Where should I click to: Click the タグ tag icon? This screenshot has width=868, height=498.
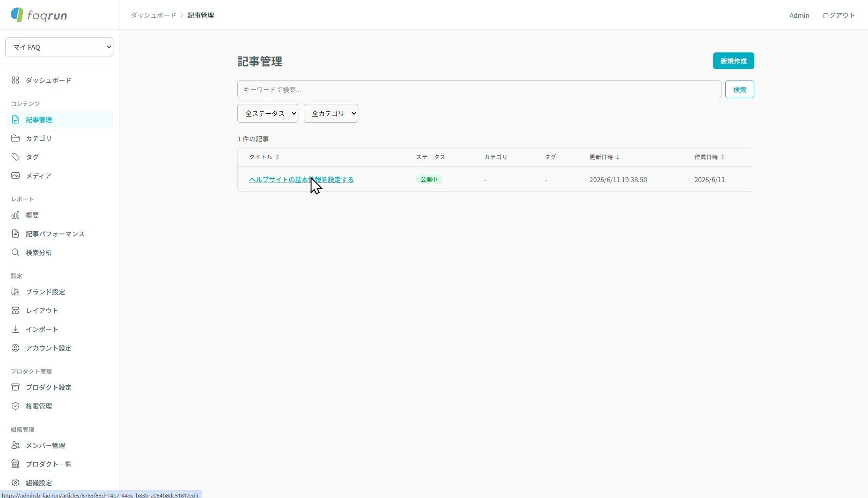coord(15,157)
